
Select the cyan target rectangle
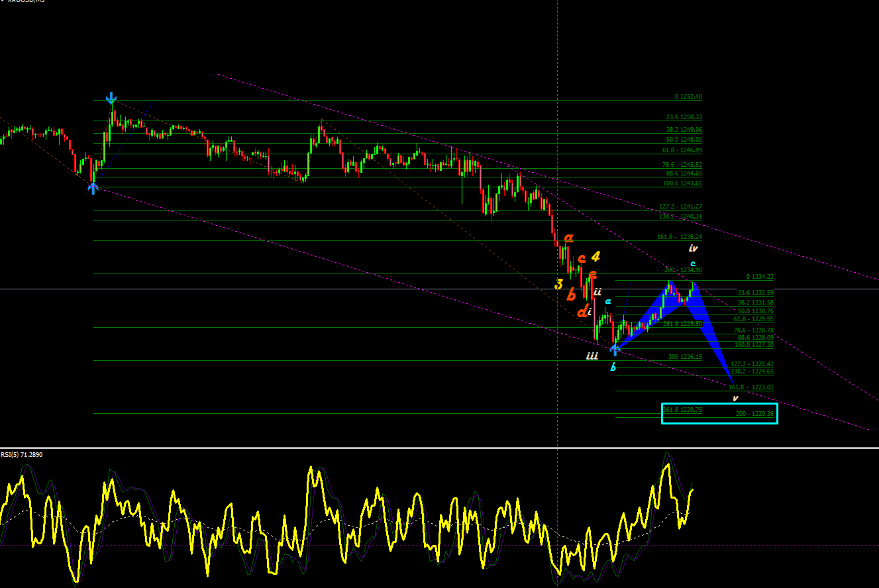click(x=719, y=413)
